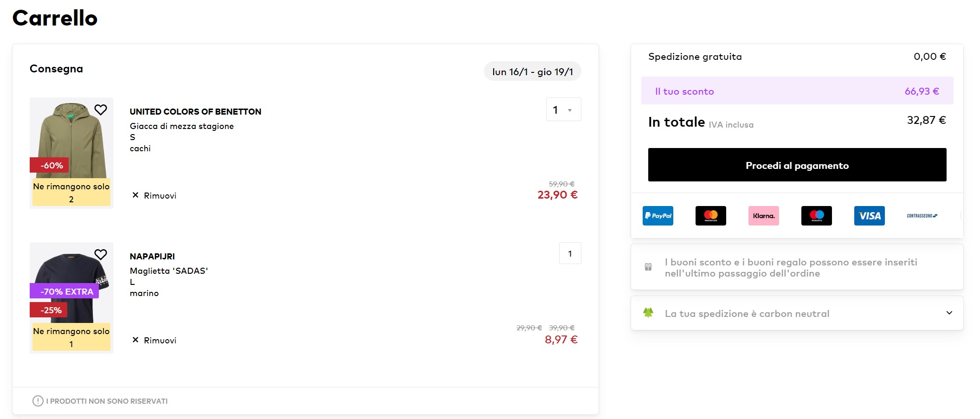Open UNITED COLORS OF BENETTON product title
The image size is (980, 419).
tap(195, 112)
